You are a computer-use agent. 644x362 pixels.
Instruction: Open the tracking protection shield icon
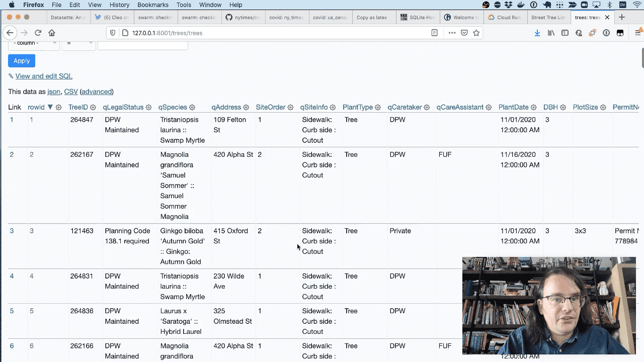113,33
